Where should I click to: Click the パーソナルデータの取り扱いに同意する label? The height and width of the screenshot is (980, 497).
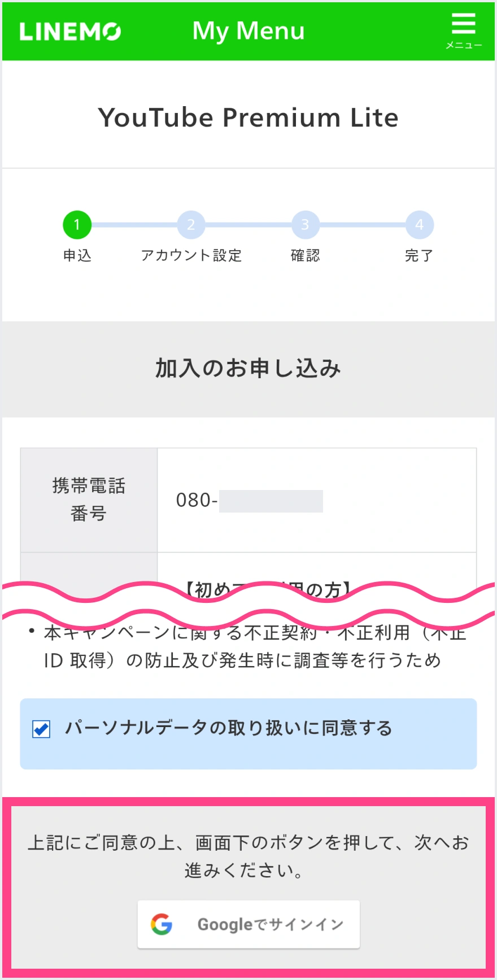[228, 728]
